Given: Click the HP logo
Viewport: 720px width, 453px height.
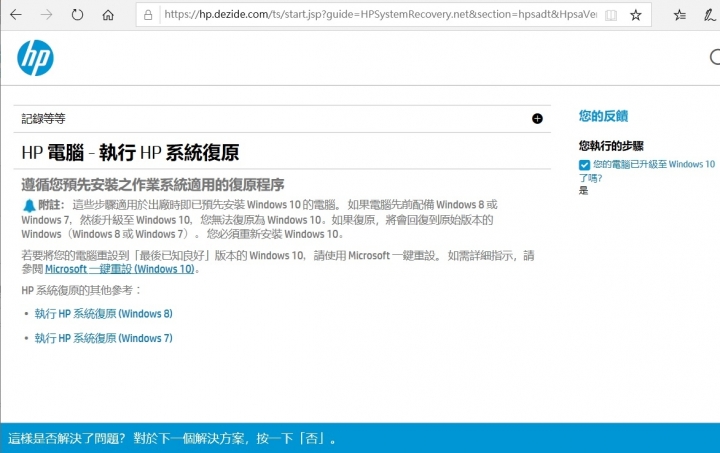Looking at the screenshot, I should (35, 58).
